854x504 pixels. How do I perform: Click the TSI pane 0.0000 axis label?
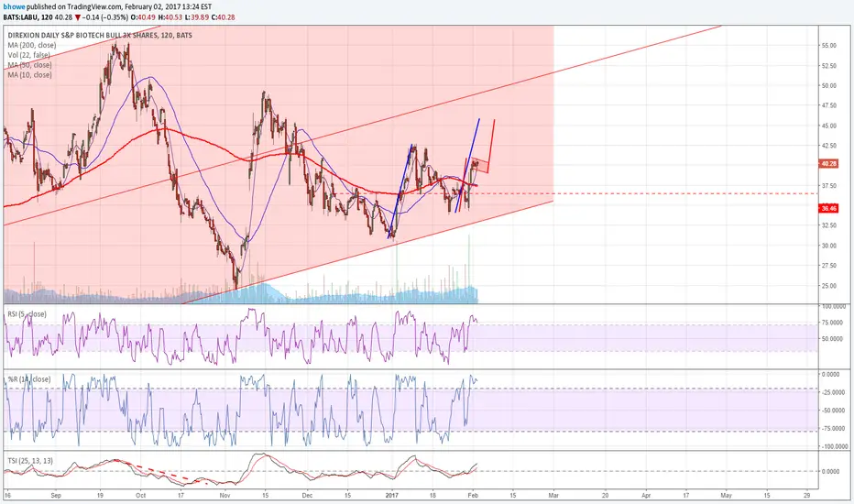click(830, 472)
